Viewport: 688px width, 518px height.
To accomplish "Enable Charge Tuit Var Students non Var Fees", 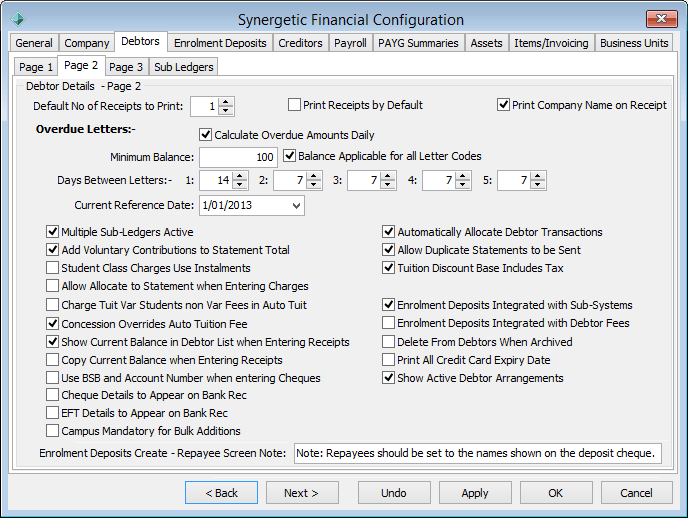I will (x=52, y=304).
